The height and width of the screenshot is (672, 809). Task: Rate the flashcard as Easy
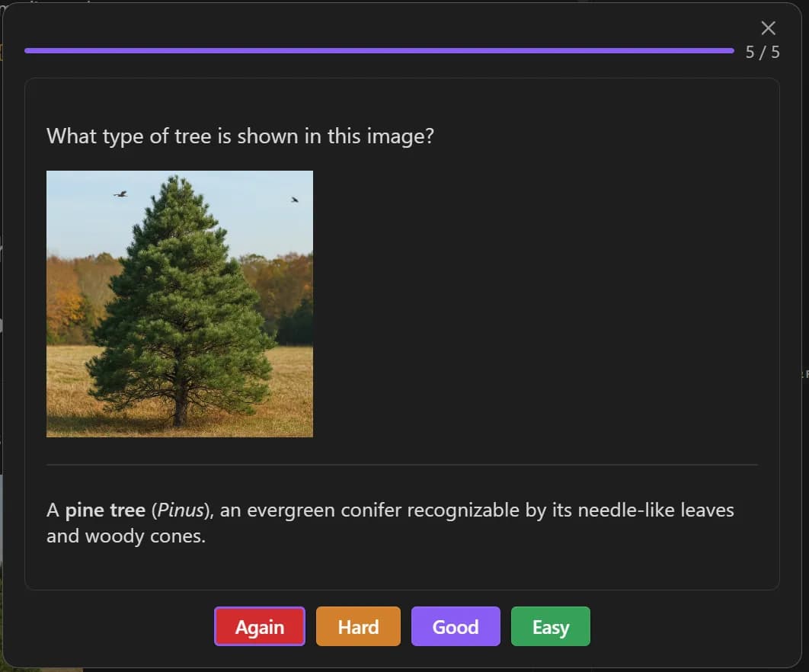click(x=551, y=626)
